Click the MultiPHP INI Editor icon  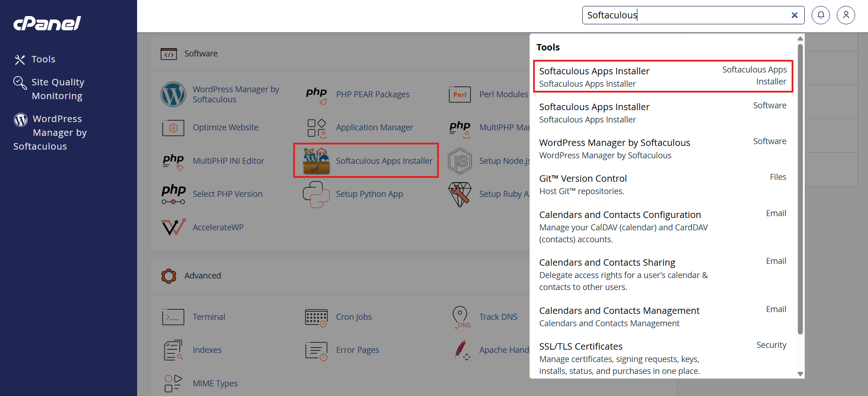pos(173,162)
